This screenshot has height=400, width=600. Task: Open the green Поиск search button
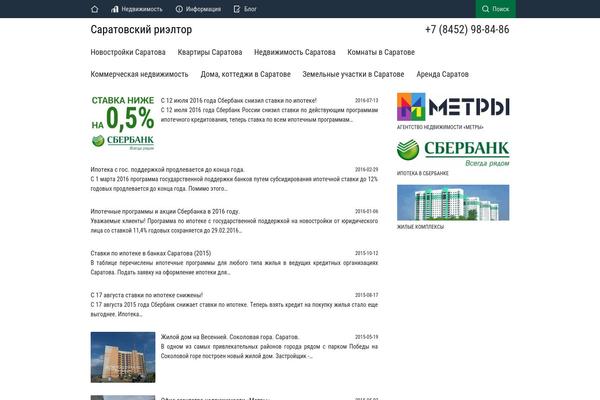(x=496, y=9)
